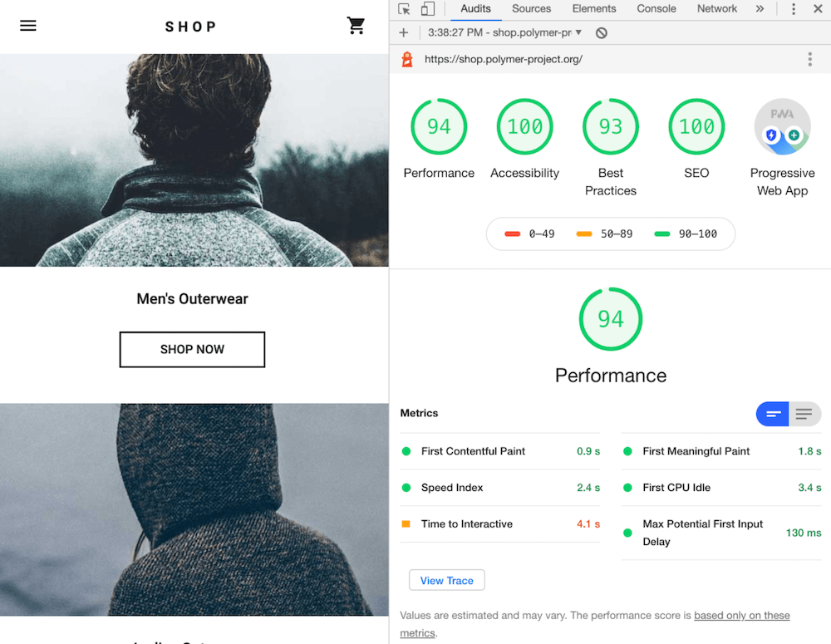Screen dimensions: 831x644
Task: Switch to the Elements tab
Action: click(593, 9)
